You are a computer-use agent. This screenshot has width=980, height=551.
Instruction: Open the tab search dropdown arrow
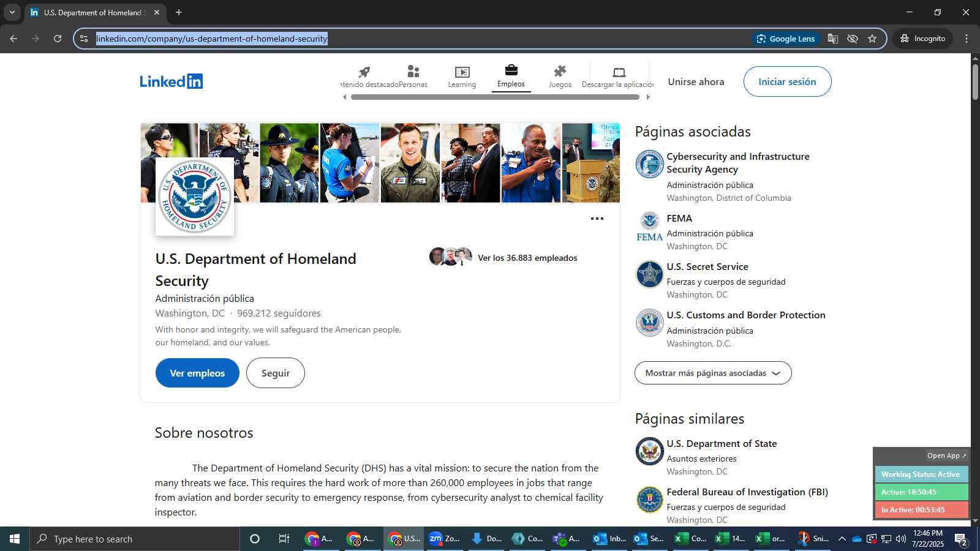click(x=12, y=12)
